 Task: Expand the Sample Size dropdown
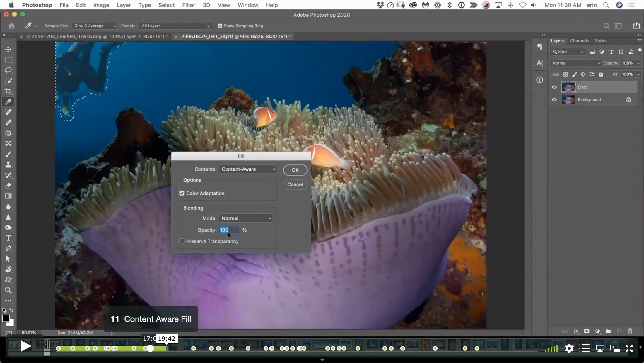[x=95, y=26]
